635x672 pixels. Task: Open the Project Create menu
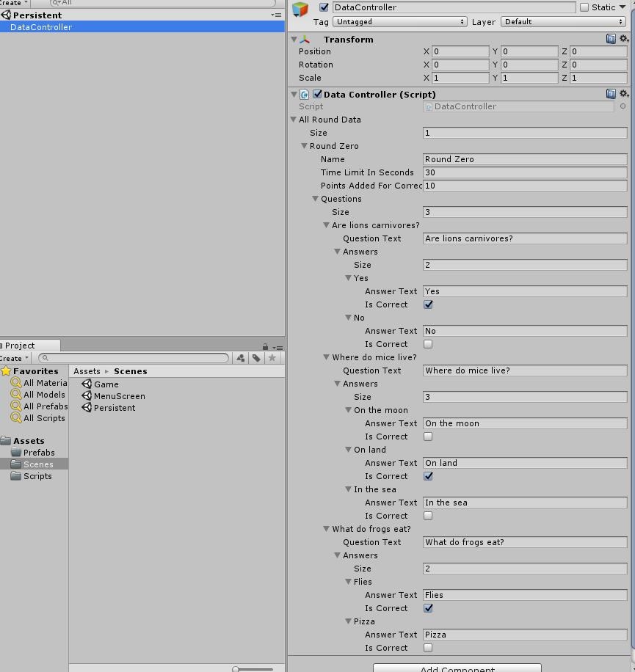[x=15, y=358]
